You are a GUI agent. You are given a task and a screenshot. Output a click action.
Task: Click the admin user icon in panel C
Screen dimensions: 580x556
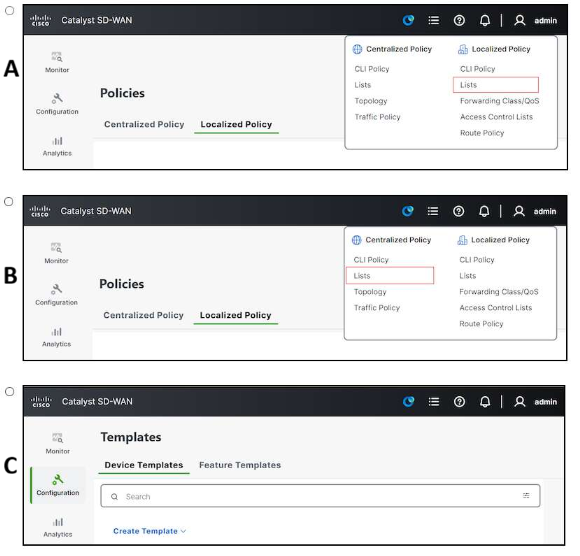click(x=520, y=402)
